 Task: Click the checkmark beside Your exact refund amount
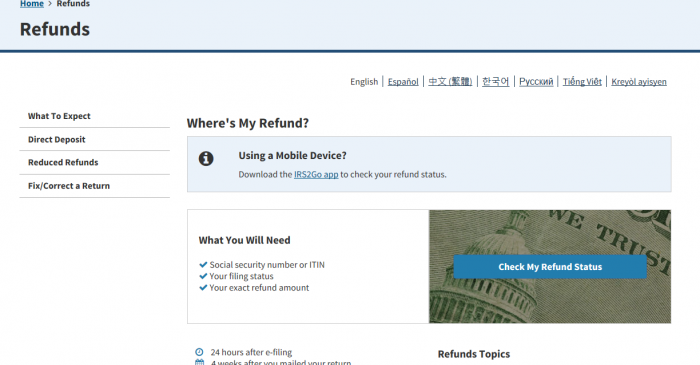tap(203, 288)
